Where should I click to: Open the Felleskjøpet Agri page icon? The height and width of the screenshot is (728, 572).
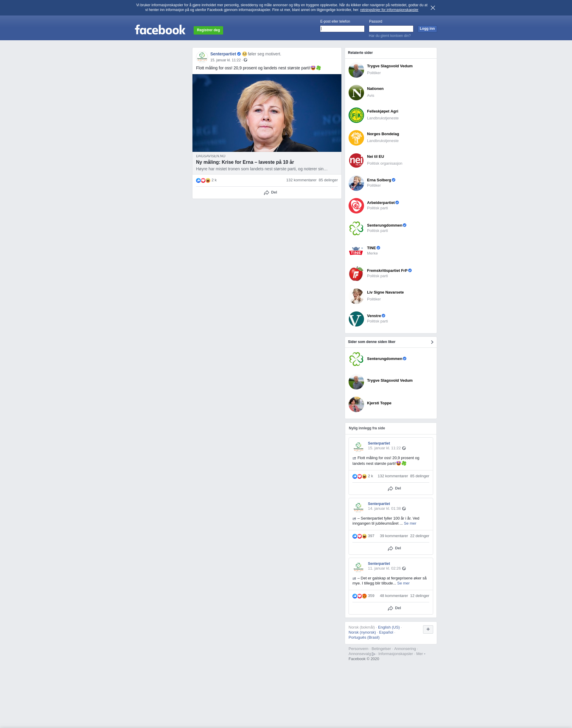coord(356,116)
